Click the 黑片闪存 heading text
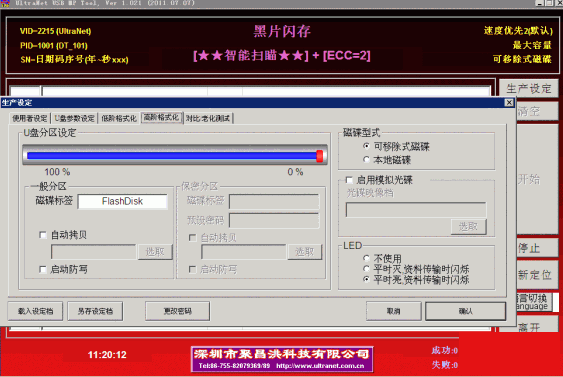The width and height of the screenshot is (563, 377). (282, 32)
